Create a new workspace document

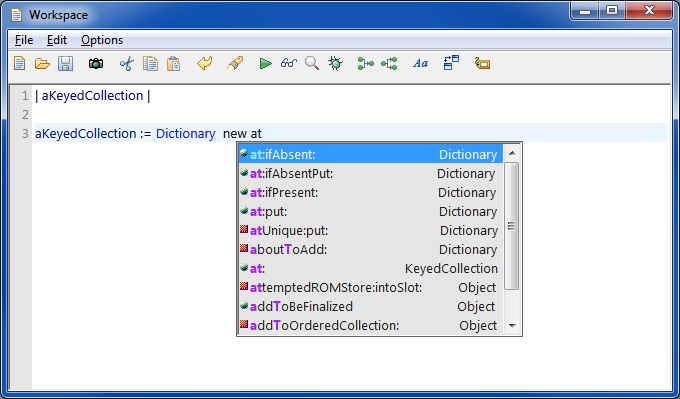coord(20,64)
